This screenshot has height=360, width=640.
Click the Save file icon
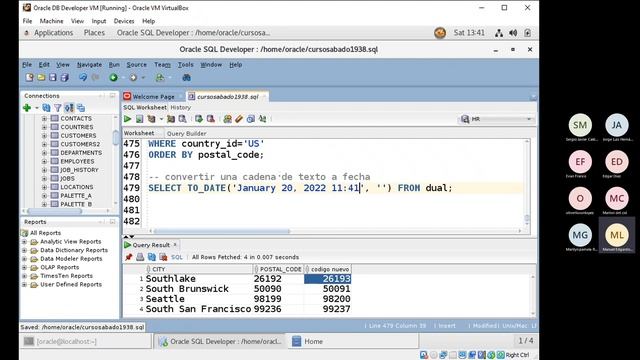pos(53,77)
